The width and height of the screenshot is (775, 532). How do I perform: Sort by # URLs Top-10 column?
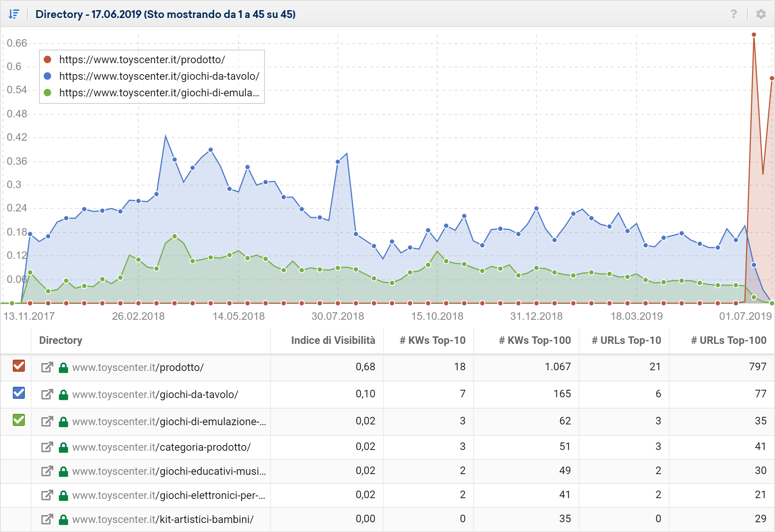tap(626, 340)
